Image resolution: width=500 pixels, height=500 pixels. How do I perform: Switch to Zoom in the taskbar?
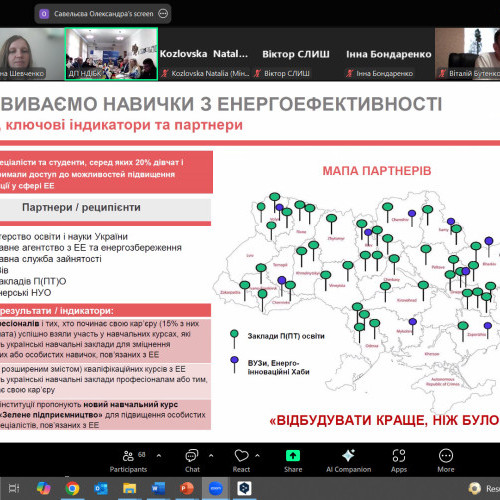tap(216, 488)
